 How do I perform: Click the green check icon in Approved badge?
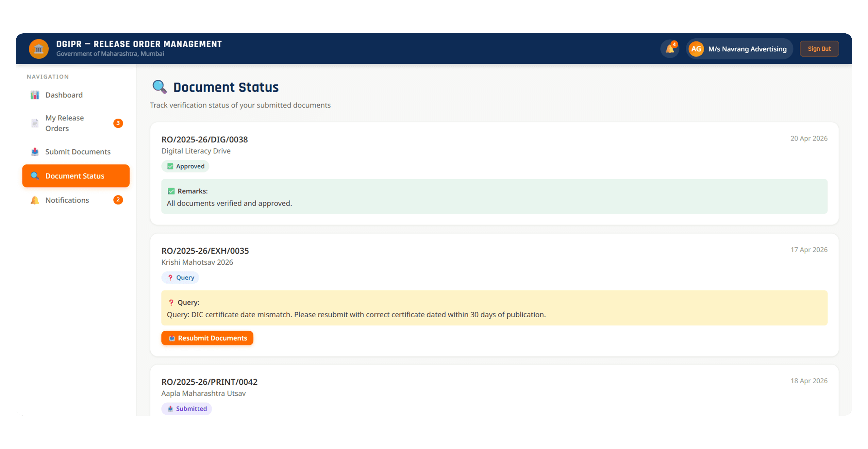coord(170,166)
